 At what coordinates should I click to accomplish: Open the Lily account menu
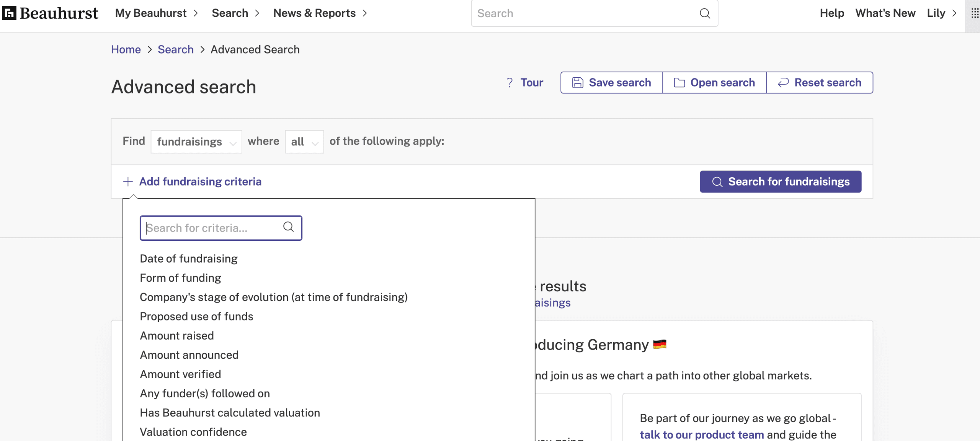click(x=941, y=13)
